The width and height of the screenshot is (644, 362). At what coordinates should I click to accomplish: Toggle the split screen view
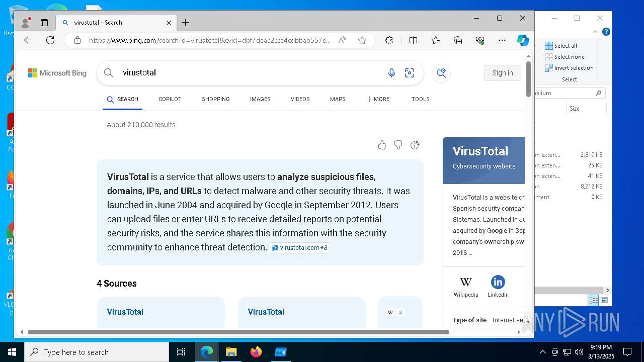click(x=413, y=40)
